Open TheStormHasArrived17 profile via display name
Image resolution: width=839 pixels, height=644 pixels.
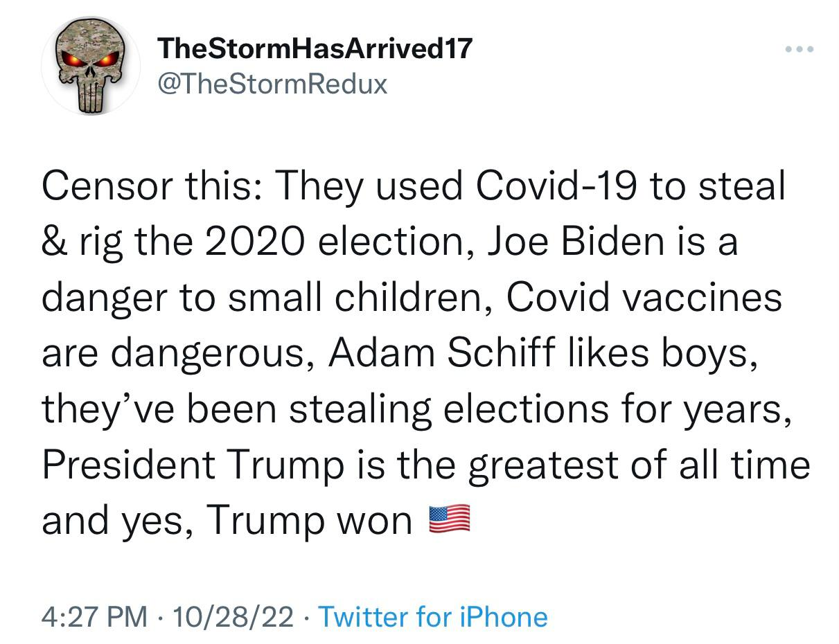[x=315, y=48]
